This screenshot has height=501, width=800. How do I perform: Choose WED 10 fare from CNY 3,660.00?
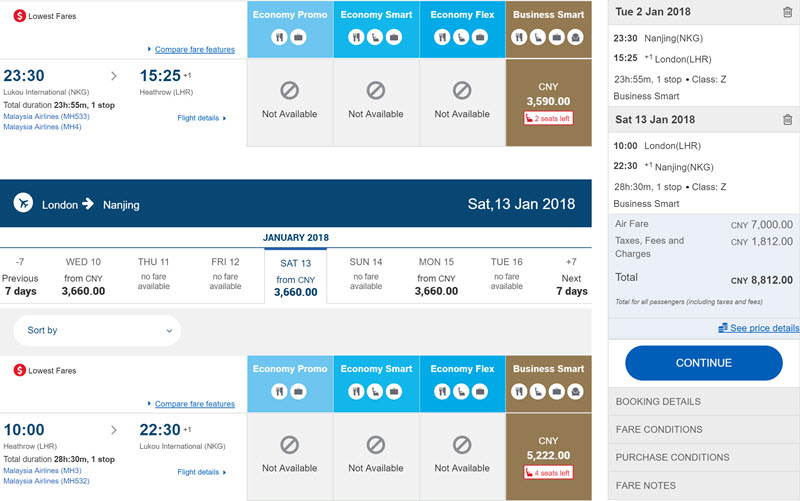(83, 277)
